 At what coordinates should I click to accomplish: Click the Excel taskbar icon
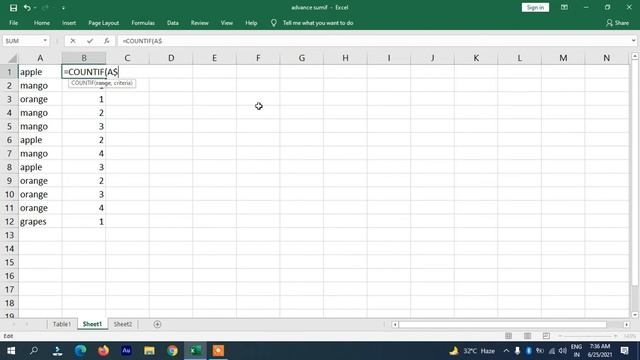pos(195,351)
